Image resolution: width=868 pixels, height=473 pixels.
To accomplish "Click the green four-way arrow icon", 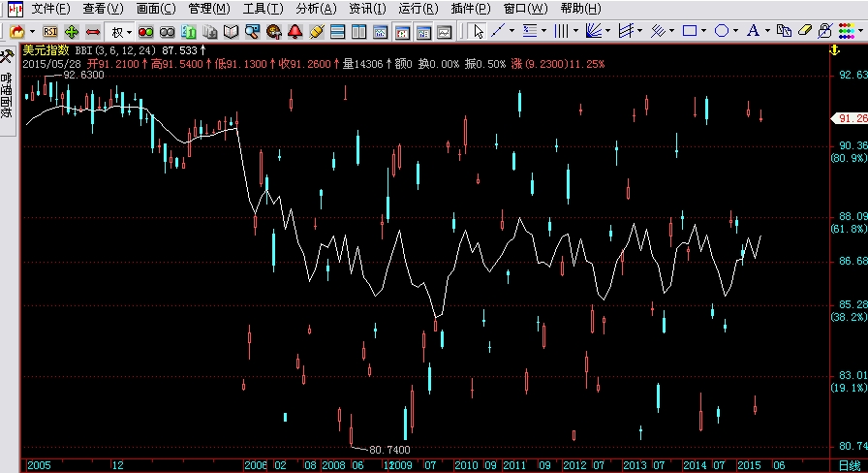I will (x=72, y=31).
